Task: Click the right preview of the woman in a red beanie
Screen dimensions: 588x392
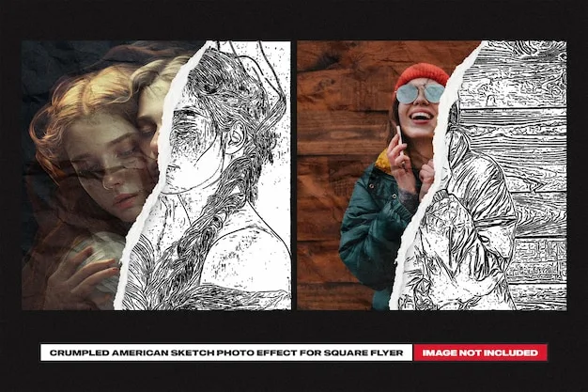Action: [x=432, y=176]
